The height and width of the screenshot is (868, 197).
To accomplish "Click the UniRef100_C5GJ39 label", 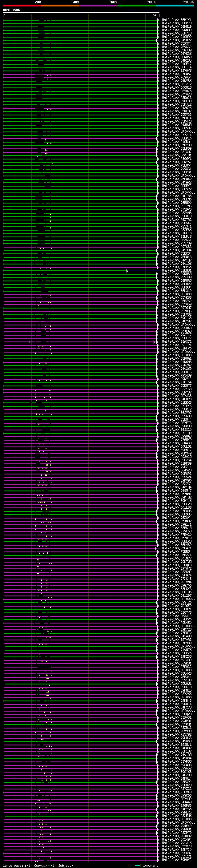I will [176, 50].
